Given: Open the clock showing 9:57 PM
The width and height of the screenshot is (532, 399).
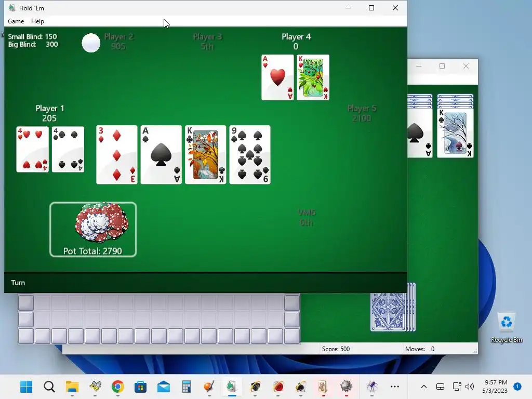Looking at the screenshot, I should pyautogui.click(x=495, y=387).
